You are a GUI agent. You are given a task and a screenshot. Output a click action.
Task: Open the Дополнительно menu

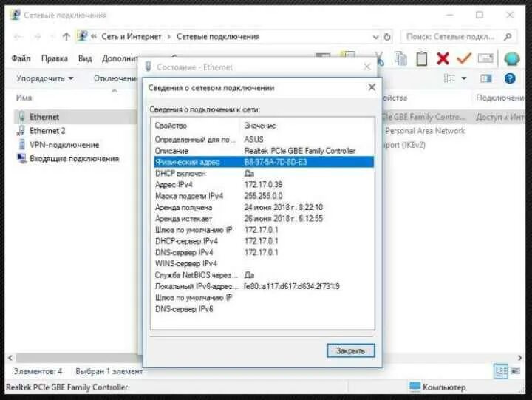pos(120,58)
